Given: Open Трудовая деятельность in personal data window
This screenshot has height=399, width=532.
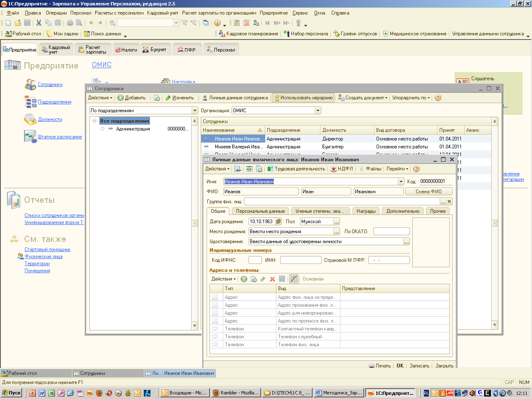Looking at the screenshot, I should tap(296, 169).
